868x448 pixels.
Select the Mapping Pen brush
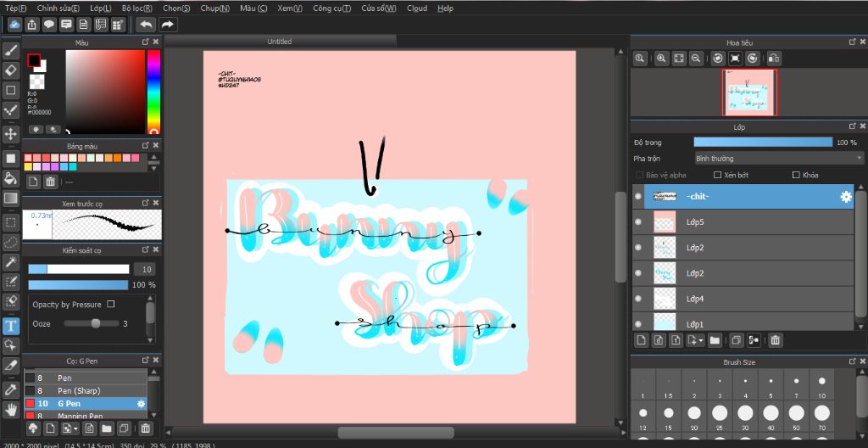click(x=86, y=415)
